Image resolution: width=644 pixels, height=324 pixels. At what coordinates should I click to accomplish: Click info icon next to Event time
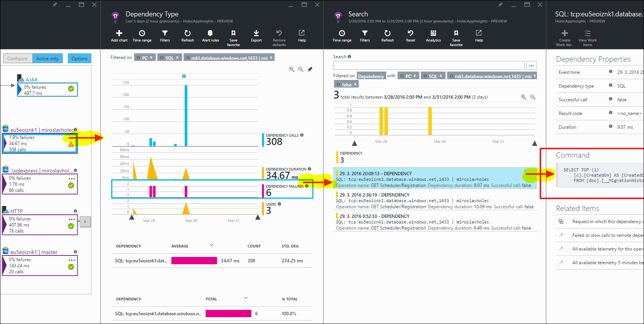click(610, 72)
